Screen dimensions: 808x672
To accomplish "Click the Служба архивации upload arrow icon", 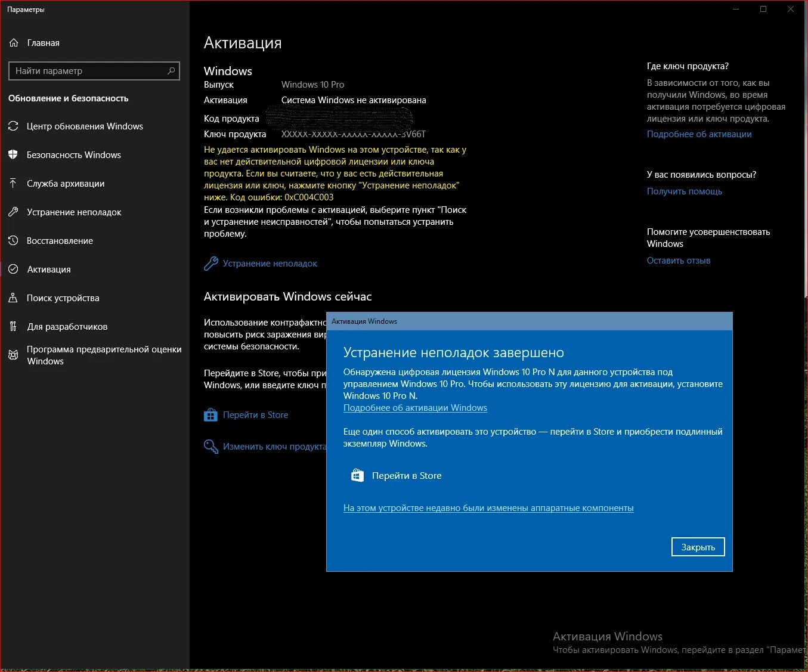I will [13, 184].
